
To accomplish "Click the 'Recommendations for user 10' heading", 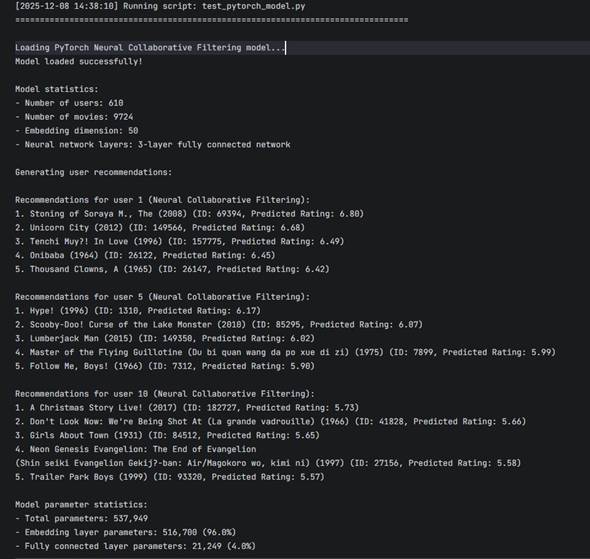I will click(165, 394).
